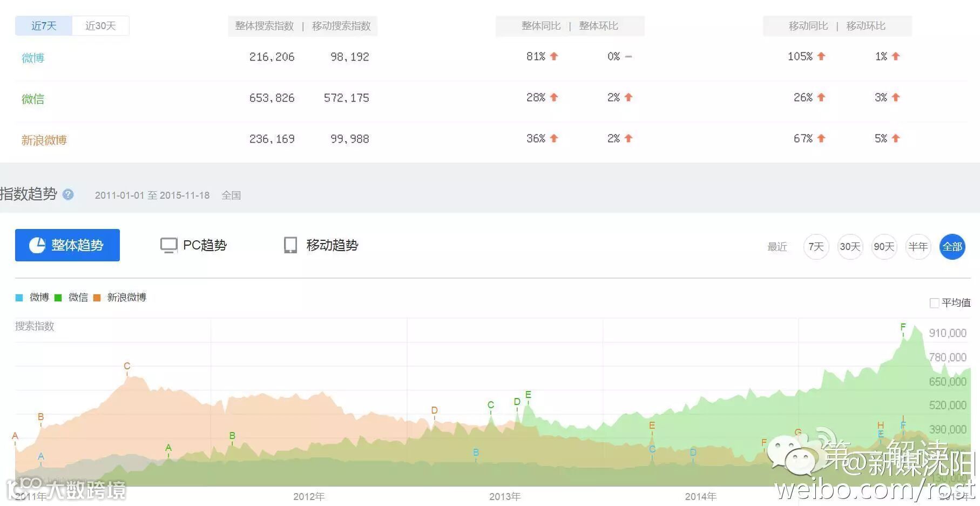The width and height of the screenshot is (980, 506).
Task: Choose the 半年 time range
Action: coord(918,247)
